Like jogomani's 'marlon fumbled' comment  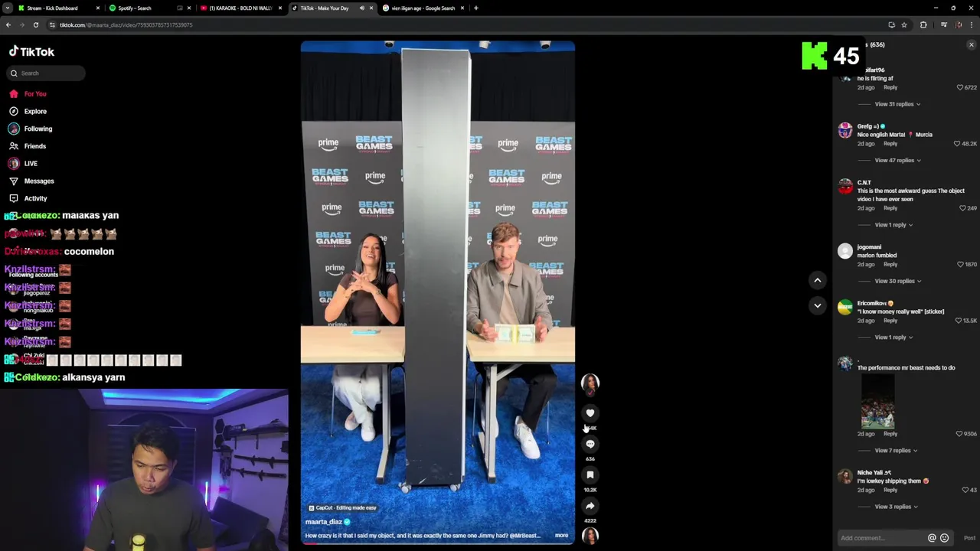(x=960, y=265)
